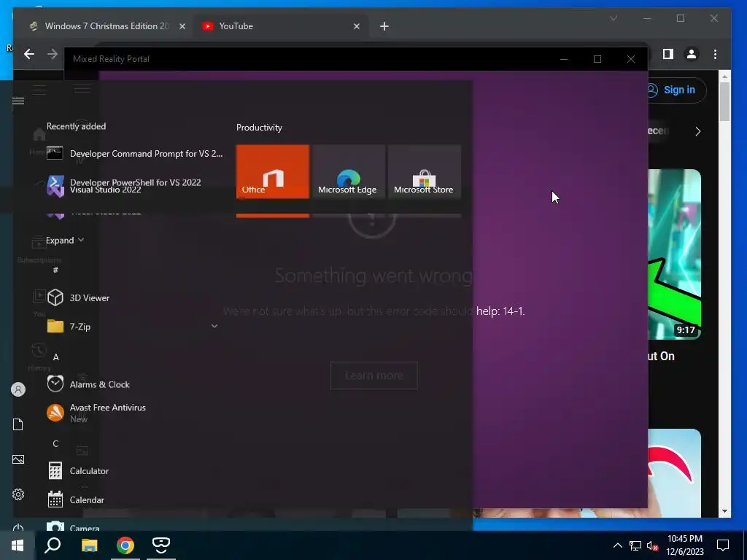Switch to the YouTube tab

[281, 26]
